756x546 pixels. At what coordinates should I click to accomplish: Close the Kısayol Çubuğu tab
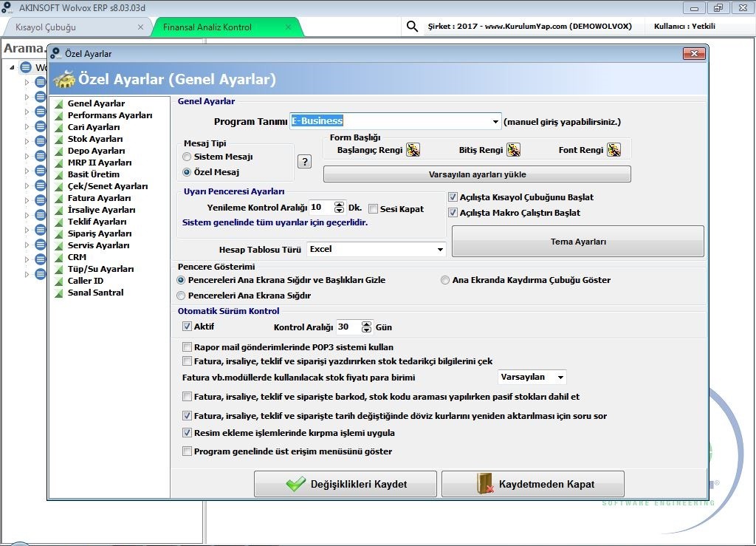140,27
